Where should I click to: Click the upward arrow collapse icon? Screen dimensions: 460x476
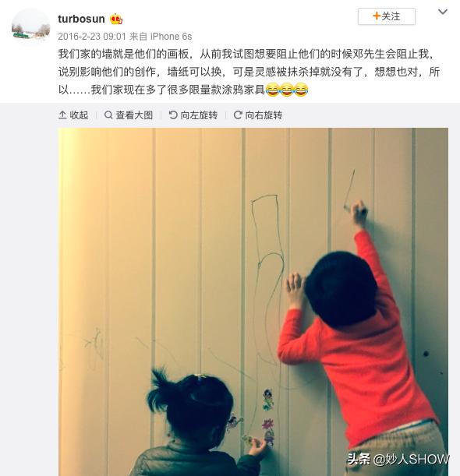62,115
